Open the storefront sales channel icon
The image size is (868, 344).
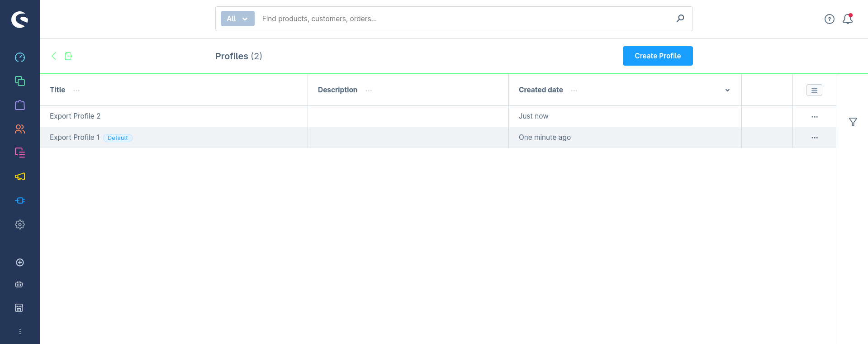(19, 308)
